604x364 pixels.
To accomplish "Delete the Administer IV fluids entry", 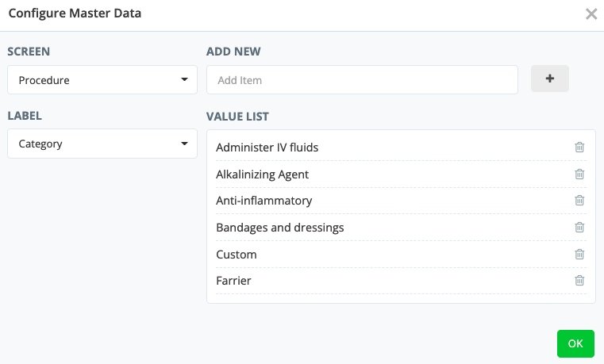I will [579, 148].
